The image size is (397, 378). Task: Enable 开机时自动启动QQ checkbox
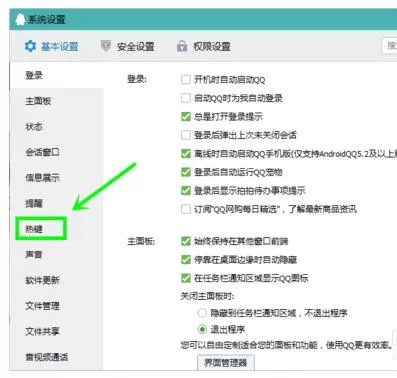coord(185,80)
